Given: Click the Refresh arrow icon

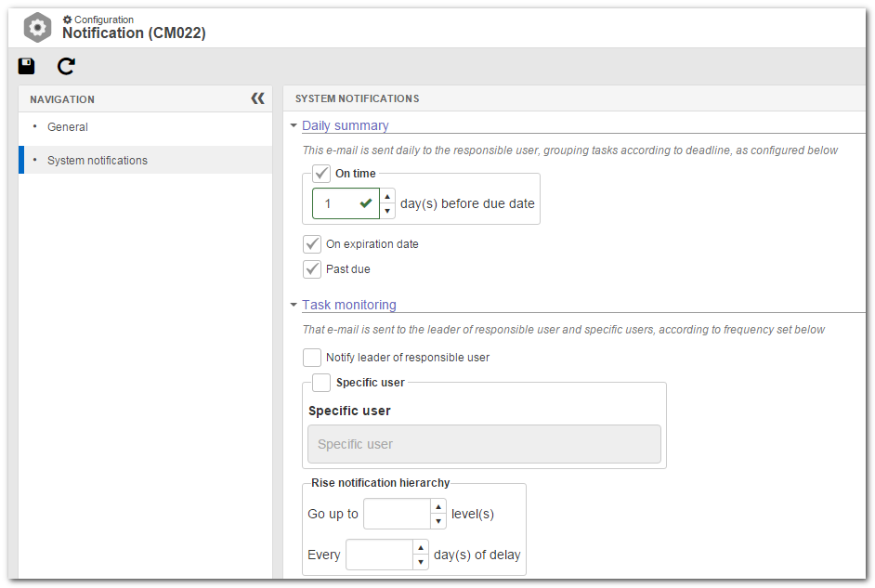Looking at the screenshot, I should tap(66, 66).
